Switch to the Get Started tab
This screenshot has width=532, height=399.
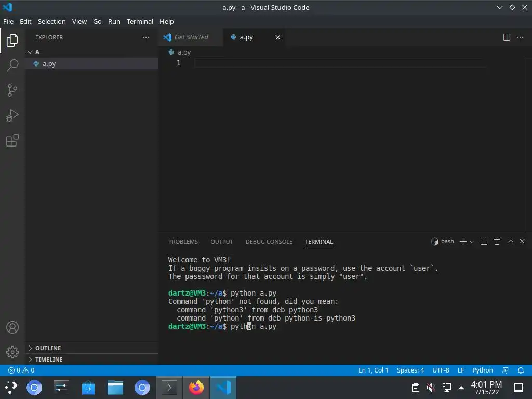[x=191, y=37]
